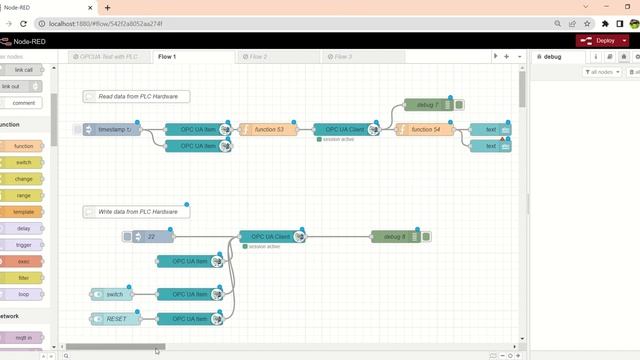Screen dimensions: 640x360
Task: Select the OPC UA Client node with session active
Action: 347,129
